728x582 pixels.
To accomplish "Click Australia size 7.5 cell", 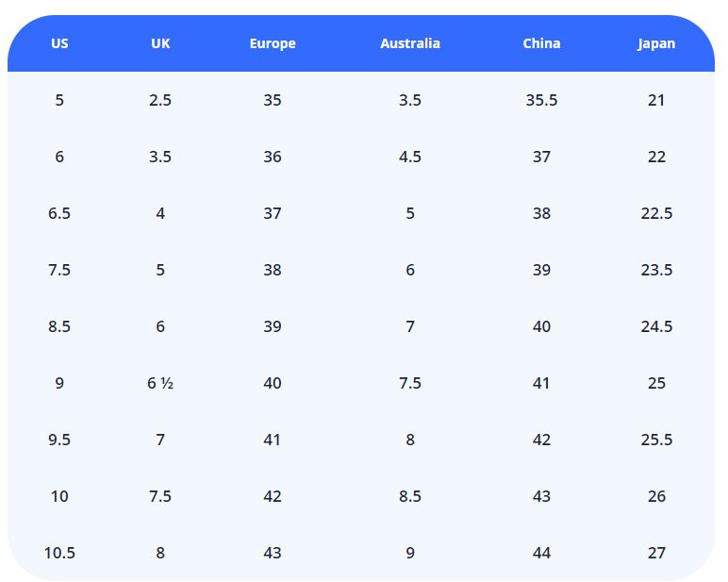I will (x=410, y=383).
